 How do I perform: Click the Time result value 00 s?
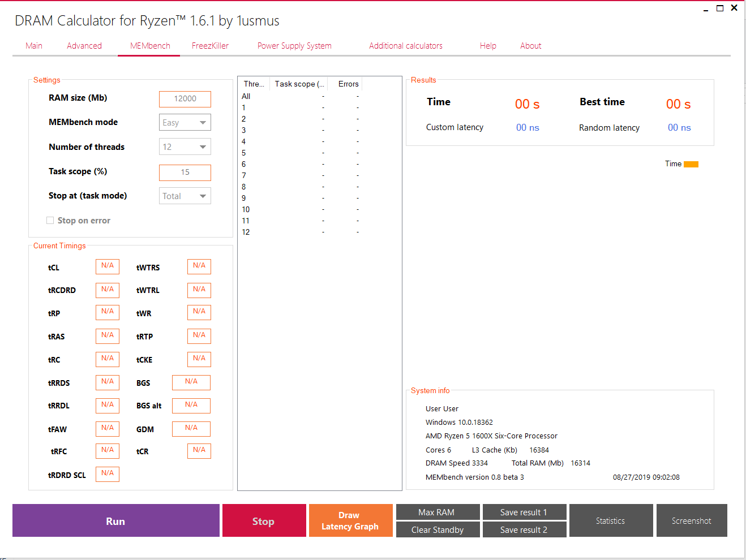click(x=527, y=104)
